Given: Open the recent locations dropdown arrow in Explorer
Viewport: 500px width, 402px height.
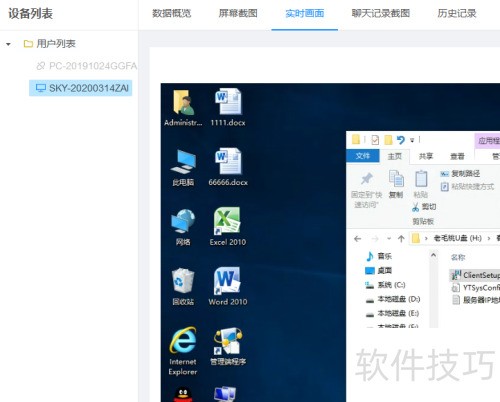Looking at the screenshot, I should [x=389, y=239].
